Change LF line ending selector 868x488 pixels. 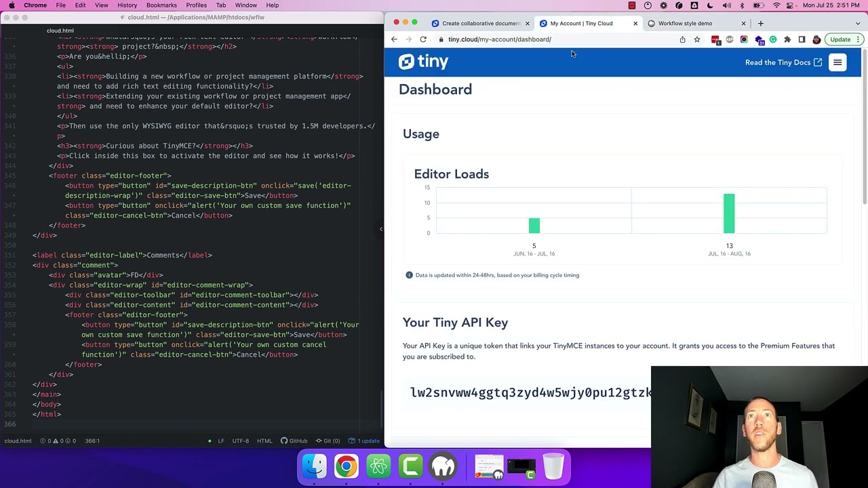pyautogui.click(x=220, y=441)
